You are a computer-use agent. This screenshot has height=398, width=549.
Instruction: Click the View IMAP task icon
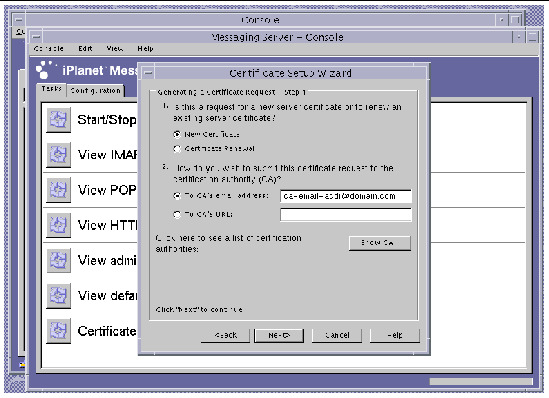pos(58,155)
